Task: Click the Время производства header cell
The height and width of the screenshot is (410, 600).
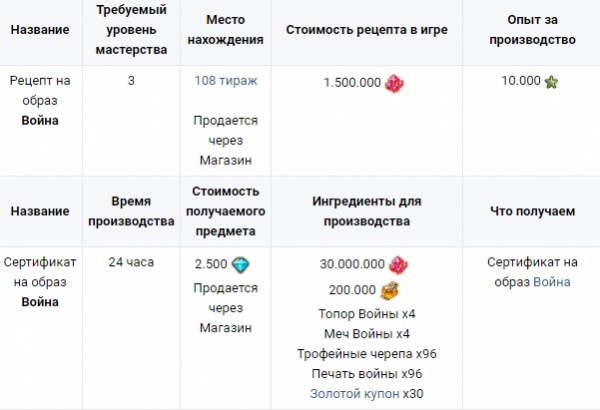Action: click(131, 211)
